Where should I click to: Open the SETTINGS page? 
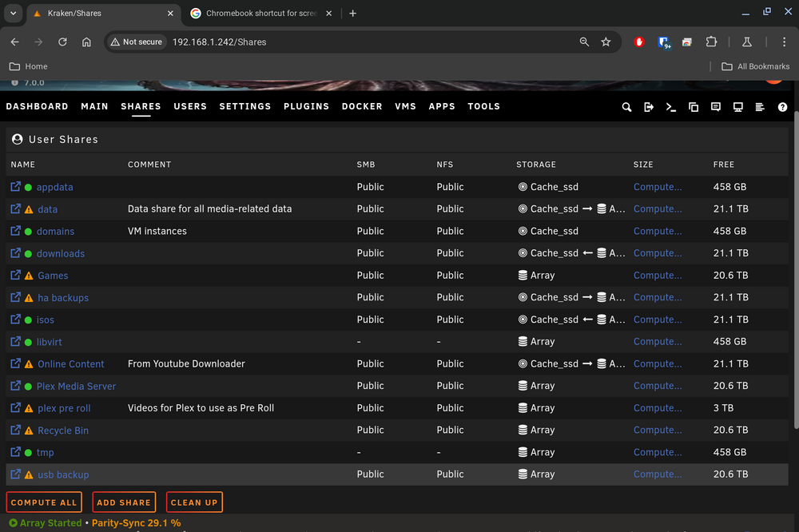point(245,106)
